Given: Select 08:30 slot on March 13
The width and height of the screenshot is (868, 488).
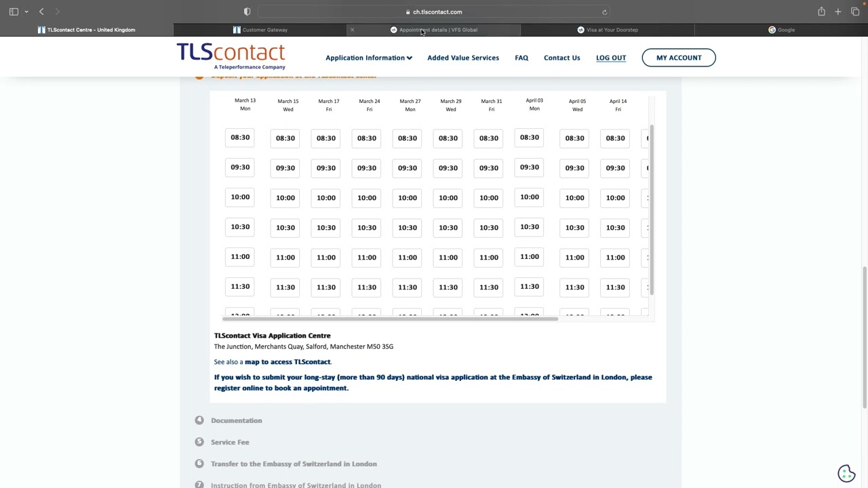Looking at the screenshot, I should pos(240,138).
